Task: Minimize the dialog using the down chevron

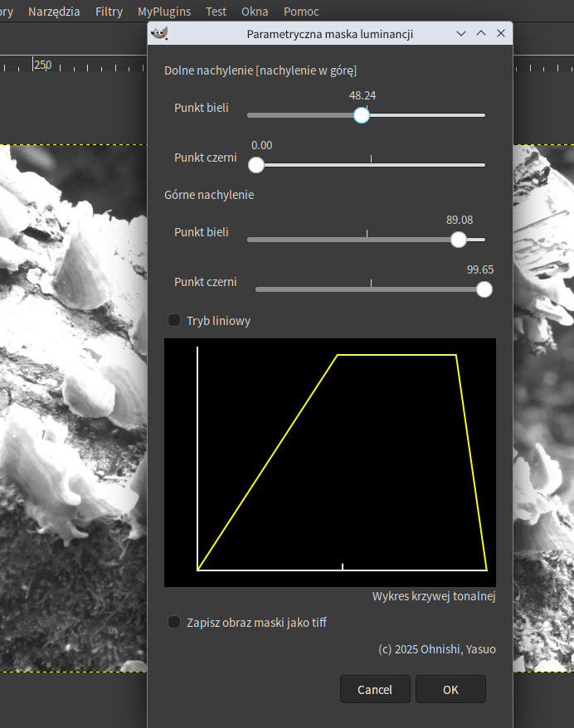Action: pyautogui.click(x=461, y=34)
